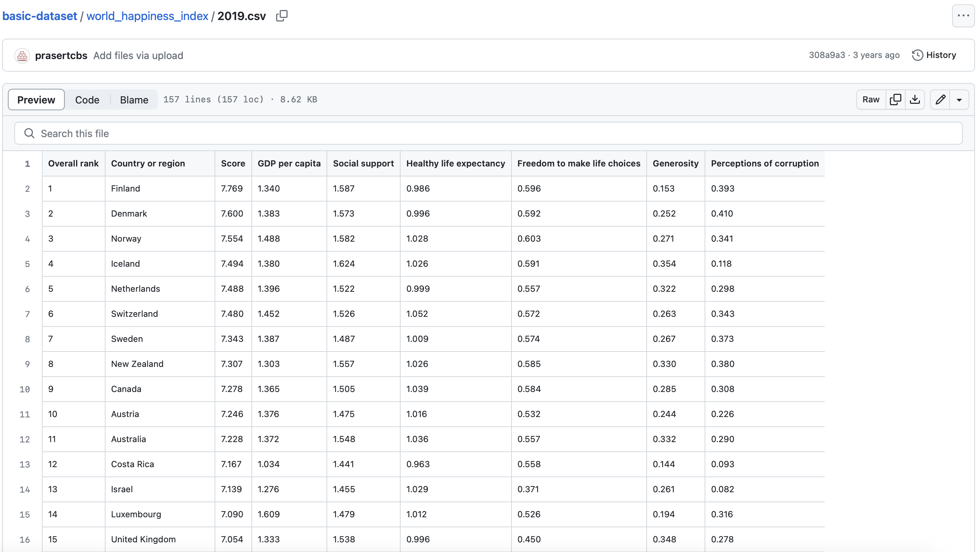Navigate to world_happiness_index folder

coord(147,16)
